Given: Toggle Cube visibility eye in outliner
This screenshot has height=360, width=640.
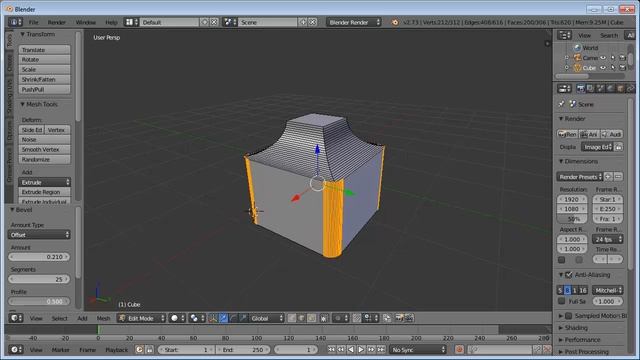Looking at the screenshot, I should click(603, 68).
